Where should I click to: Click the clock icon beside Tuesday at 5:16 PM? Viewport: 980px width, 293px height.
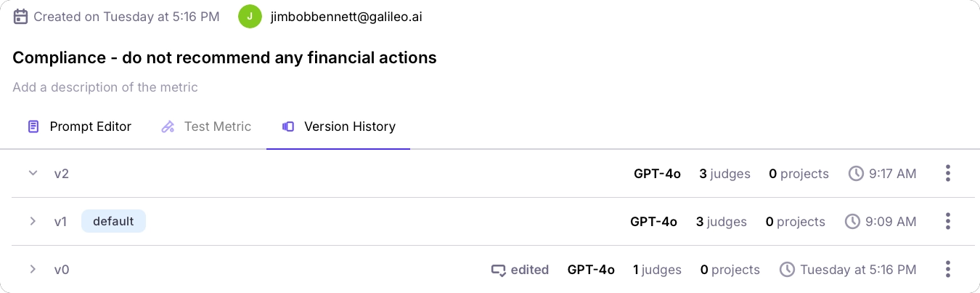pos(788,270)
